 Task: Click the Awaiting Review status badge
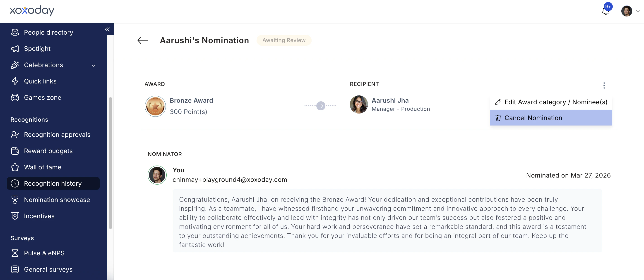284,40
